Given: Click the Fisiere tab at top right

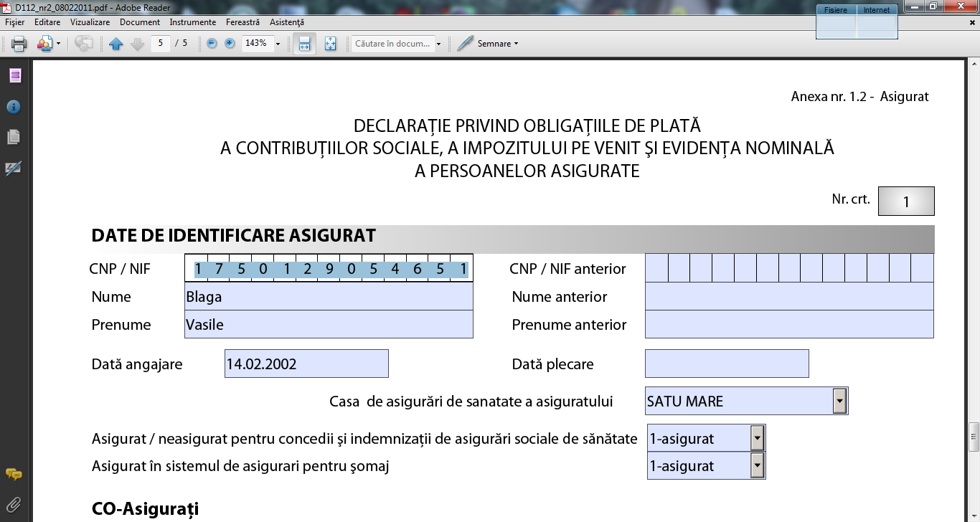Looking at the screenshot, I should (837, 10).
